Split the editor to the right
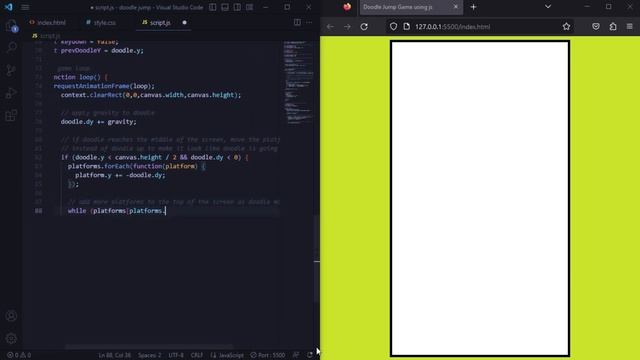Image resolution: width=640 pixels, height=360 pixels. (x=297, y=22)
